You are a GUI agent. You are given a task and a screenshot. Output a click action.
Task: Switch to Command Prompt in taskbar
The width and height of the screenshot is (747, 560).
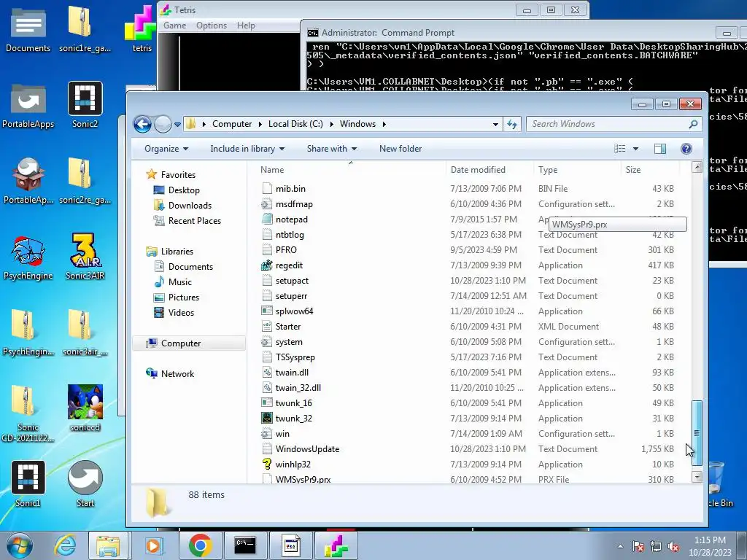click(245, 545)
